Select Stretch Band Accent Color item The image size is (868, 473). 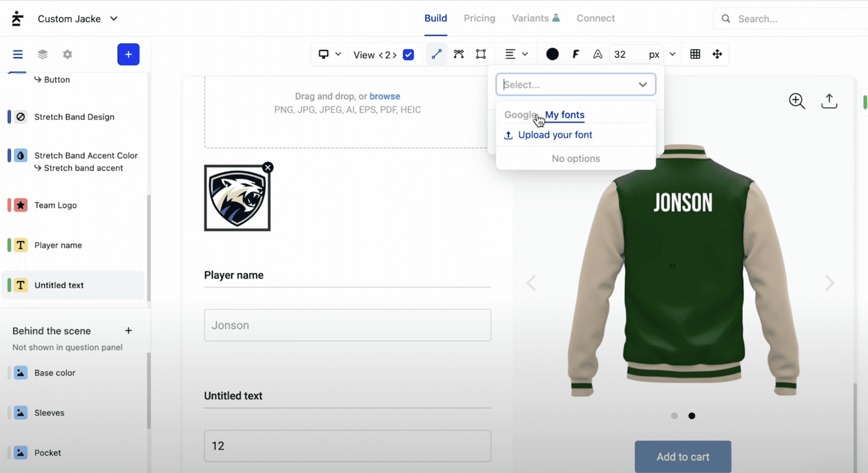pos(86,155)
